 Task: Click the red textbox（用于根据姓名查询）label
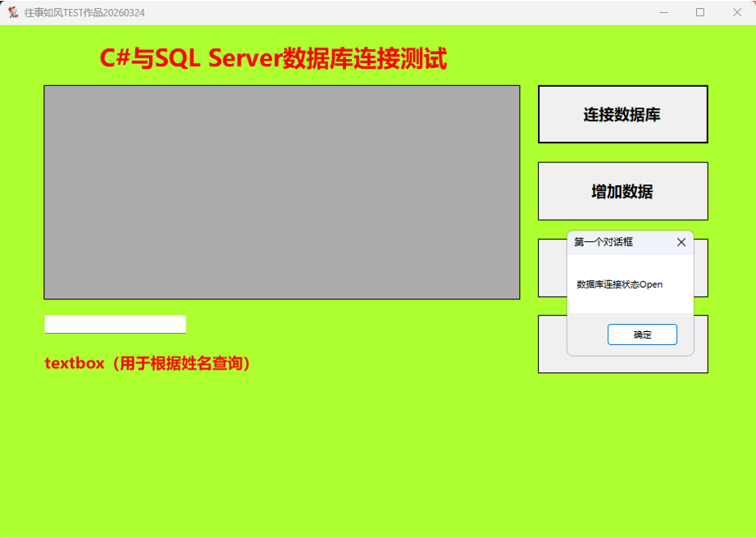pyautogui.click(x=148, y=363)
